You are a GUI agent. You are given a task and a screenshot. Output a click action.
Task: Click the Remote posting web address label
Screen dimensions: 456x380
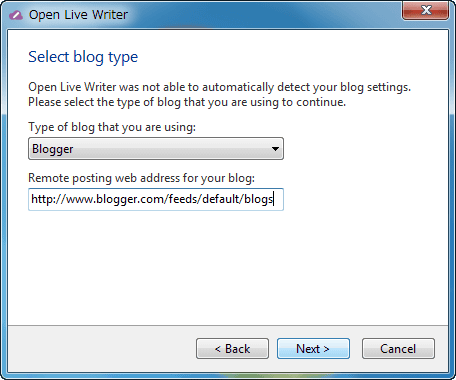[x=141, y=178]
